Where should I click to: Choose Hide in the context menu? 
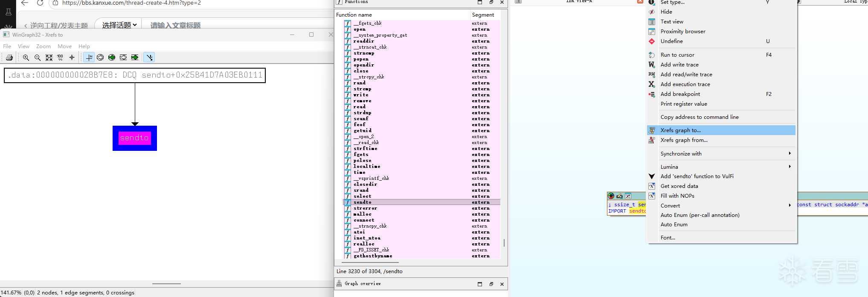[x=722, y=12]
